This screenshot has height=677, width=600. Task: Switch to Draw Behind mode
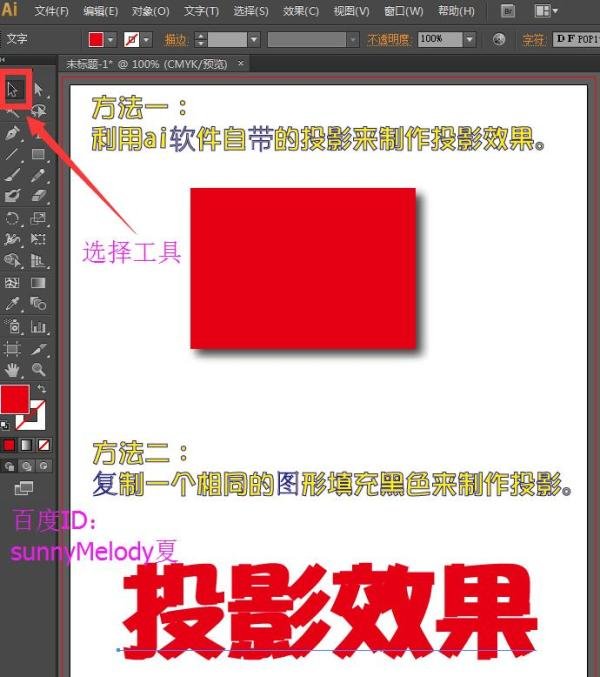tap(27, 466)
